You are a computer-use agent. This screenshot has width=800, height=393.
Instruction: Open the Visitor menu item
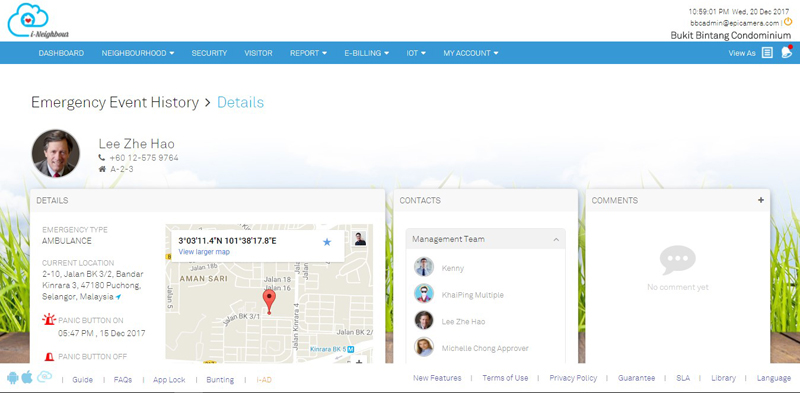(x=258, y=53)
